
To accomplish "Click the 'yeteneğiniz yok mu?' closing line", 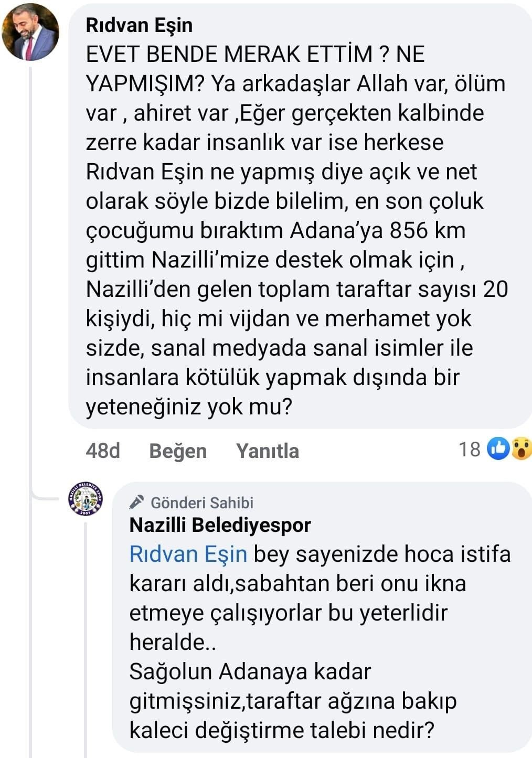I will [189, 407].
